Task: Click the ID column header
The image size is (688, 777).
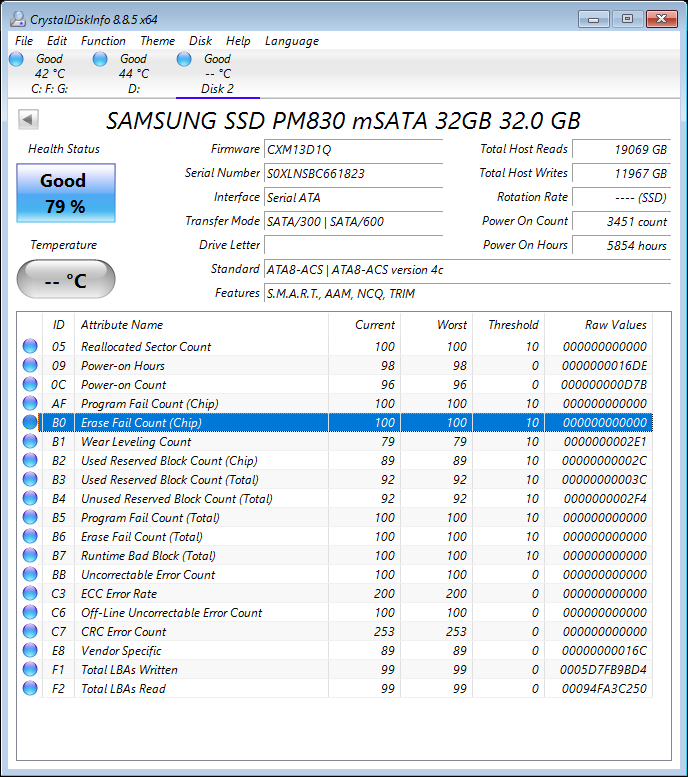Action: click(x=58, y=325)
